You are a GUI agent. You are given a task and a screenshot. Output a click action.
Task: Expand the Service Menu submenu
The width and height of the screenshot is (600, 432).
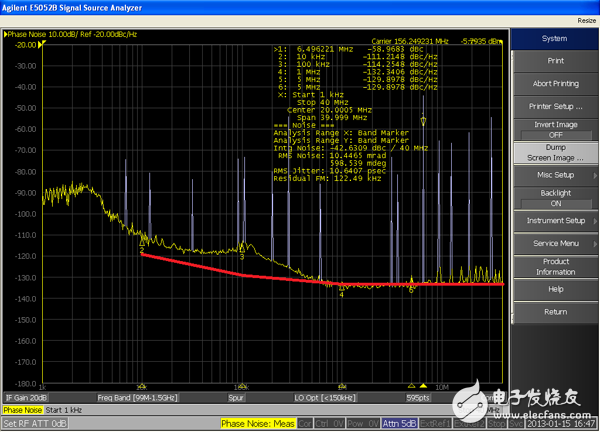click(x=554, y=243)
